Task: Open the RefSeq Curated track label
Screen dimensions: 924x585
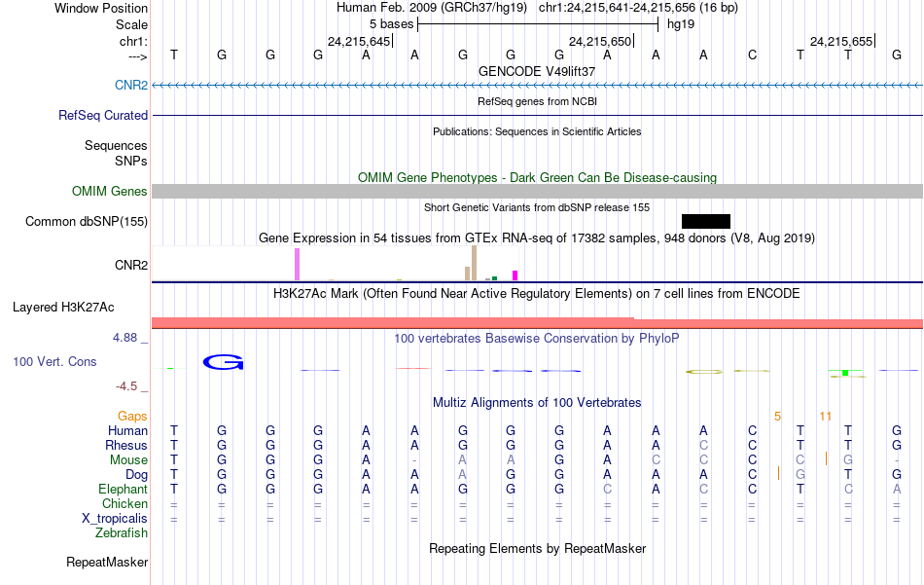Action: point(102,115)
